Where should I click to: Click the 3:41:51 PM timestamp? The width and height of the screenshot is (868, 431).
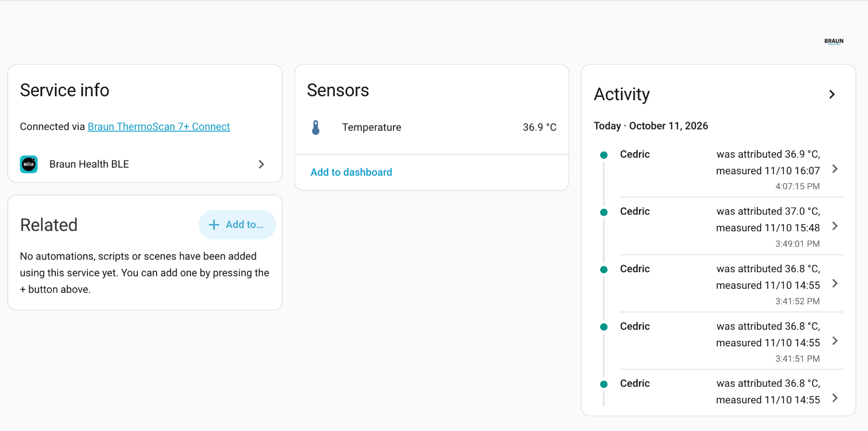(798, 359)
